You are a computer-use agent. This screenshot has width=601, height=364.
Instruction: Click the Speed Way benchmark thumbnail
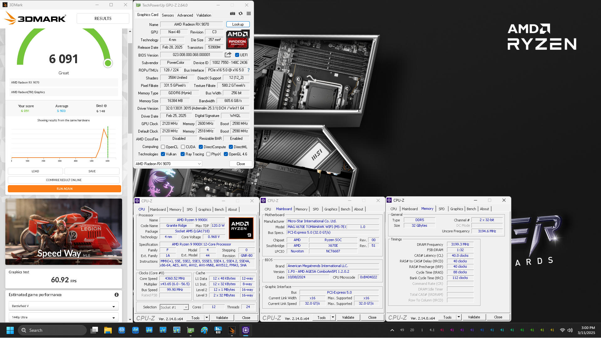point(64,232)
